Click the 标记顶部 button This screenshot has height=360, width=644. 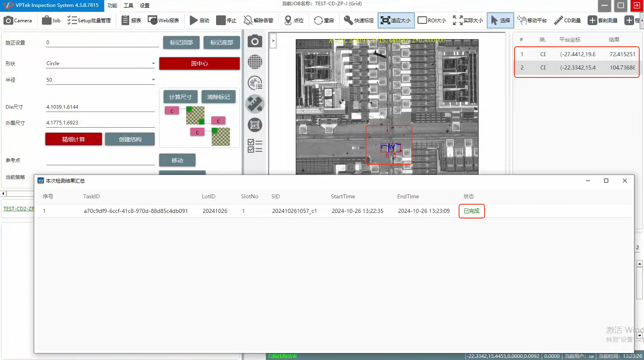[181, 42]
